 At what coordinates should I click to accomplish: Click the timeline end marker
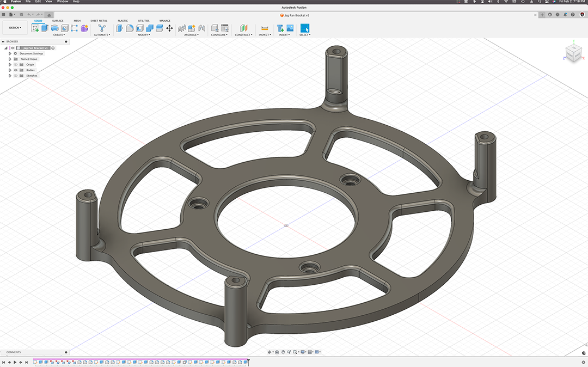(248, 362)
